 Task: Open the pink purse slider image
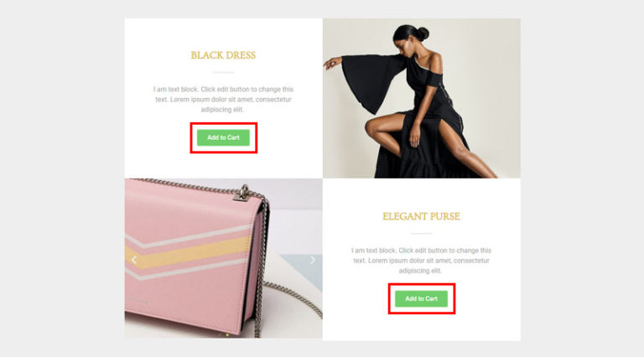[223, 258]
